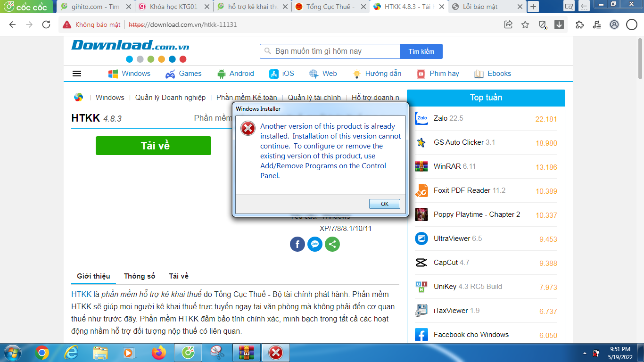
Task: Share via the Zalo chat icon
Action: point(315,244)
